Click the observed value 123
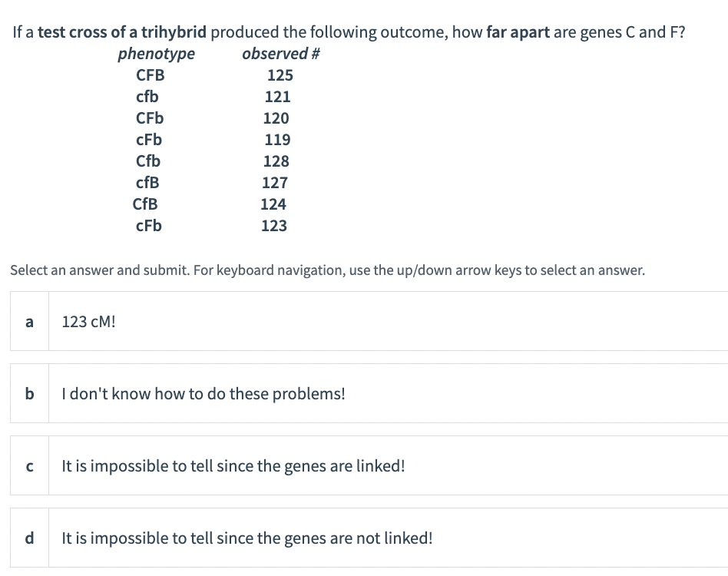728x576 pixels. (x=273, y=225)
